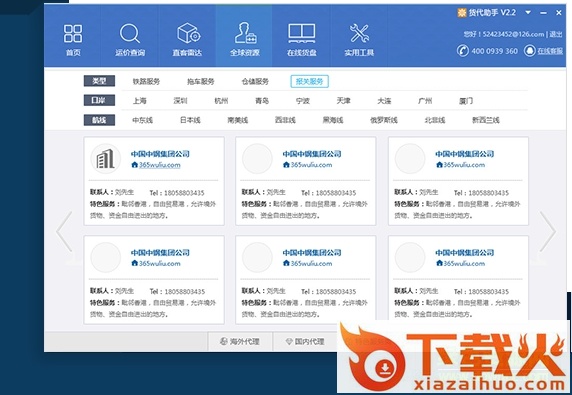Select route 南美线
The width and height of the screenshot is (572, 395).
238,120
